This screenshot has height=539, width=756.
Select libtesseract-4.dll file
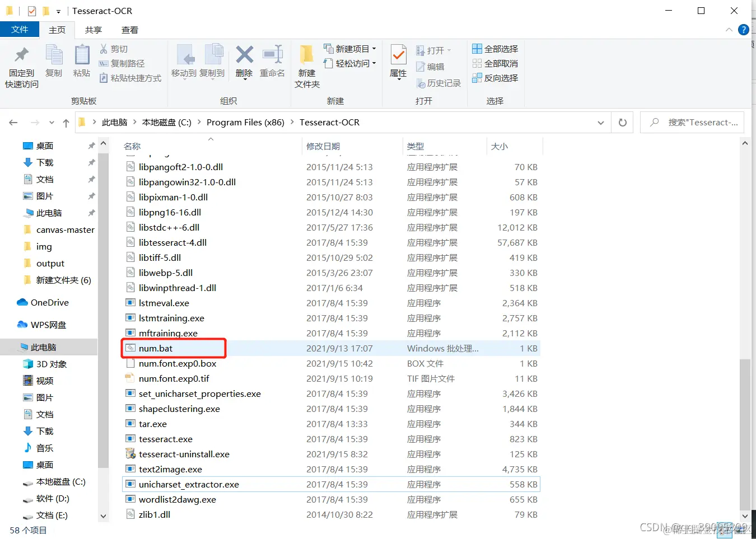pyautogui.click(x=332, y=242)
